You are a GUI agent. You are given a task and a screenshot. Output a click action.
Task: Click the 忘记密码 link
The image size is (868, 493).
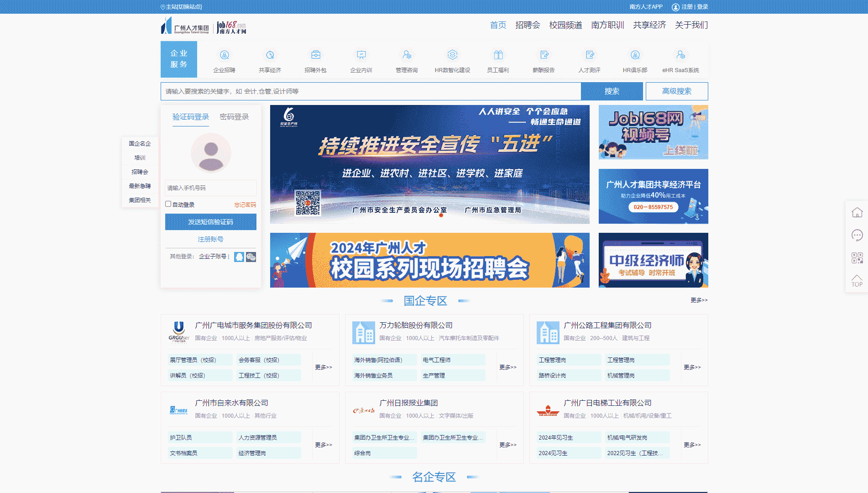(245, 205)
